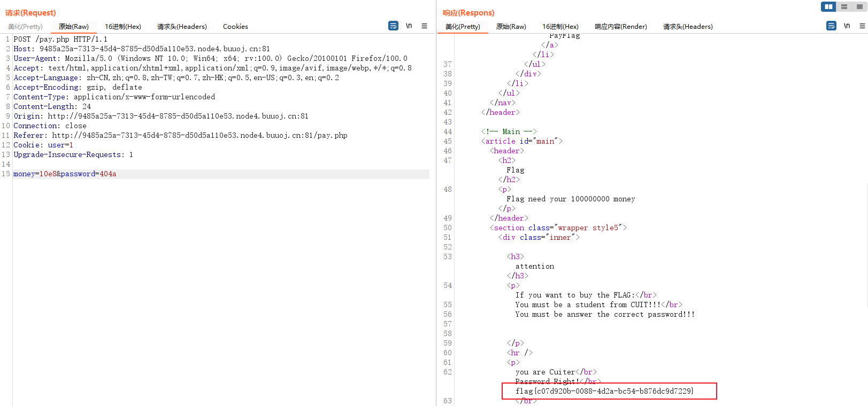Select combined tabbed layout icon
The width and height of the screenshot is (868, 406).
point(859,6)
